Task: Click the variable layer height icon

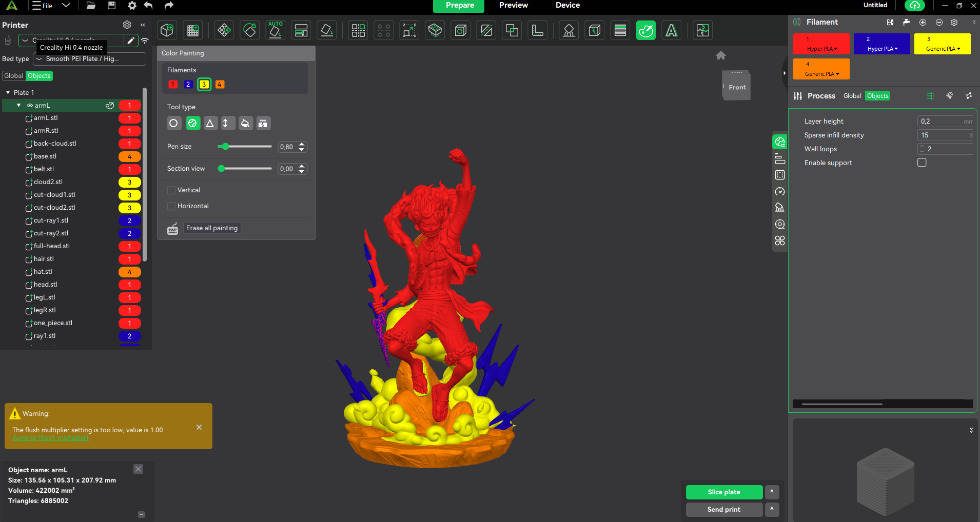Action: click(620, 30)
